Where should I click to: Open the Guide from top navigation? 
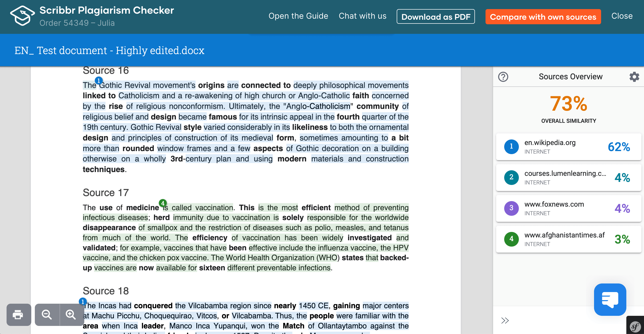298,16
